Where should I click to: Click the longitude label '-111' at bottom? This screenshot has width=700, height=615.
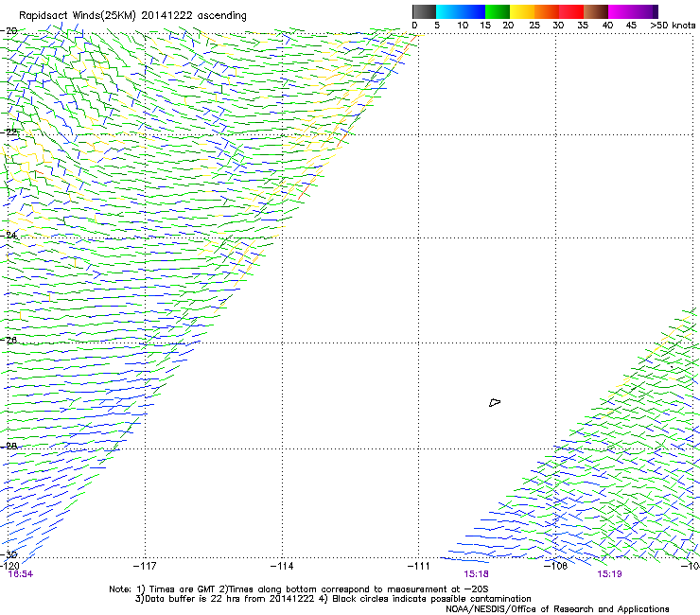coord(419,566)
